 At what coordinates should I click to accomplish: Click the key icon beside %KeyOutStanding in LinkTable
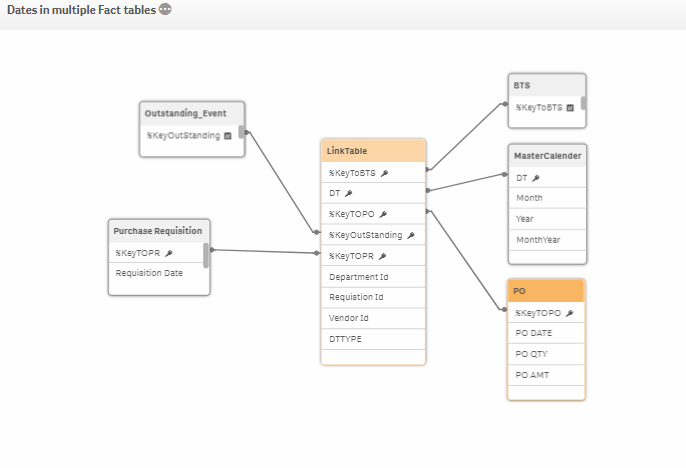(411, 235)
